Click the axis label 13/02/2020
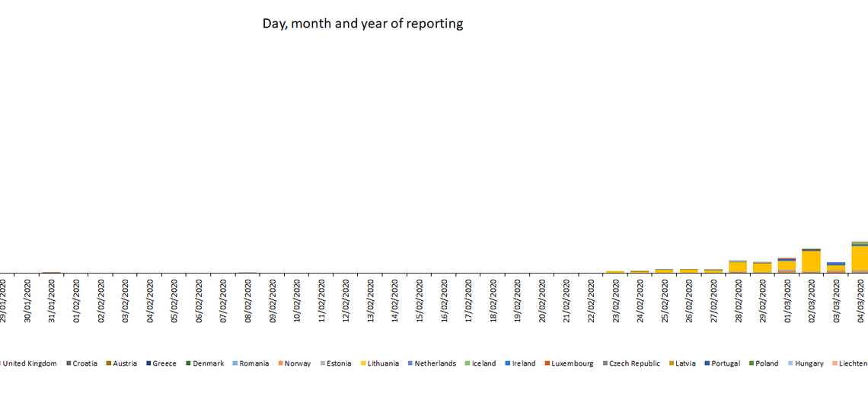Image resolution: width=868 pixels, height=400 pixels. 370,301
